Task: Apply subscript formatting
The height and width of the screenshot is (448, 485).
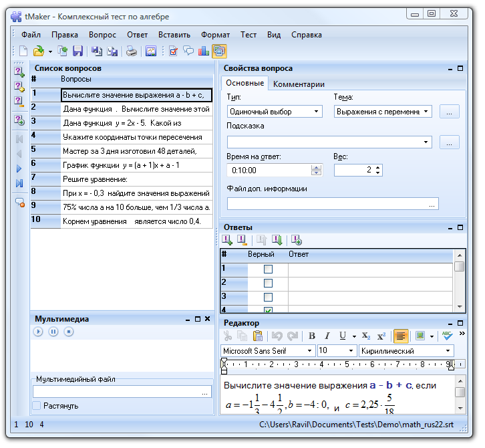Action: click(x=366, y=336)
